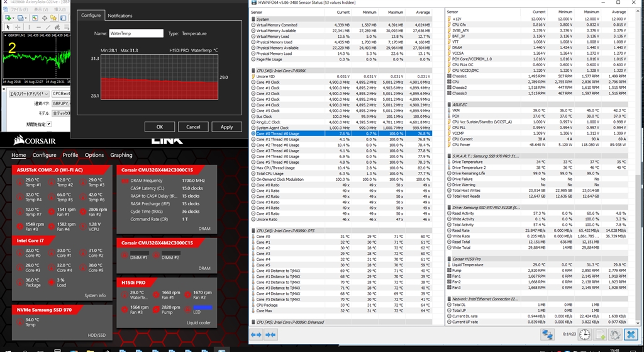Image resolution: width=644 pixels, height=352 pixels.
Task: Select MetaTrader arrow cursor tool
Action: pos(8,27)
